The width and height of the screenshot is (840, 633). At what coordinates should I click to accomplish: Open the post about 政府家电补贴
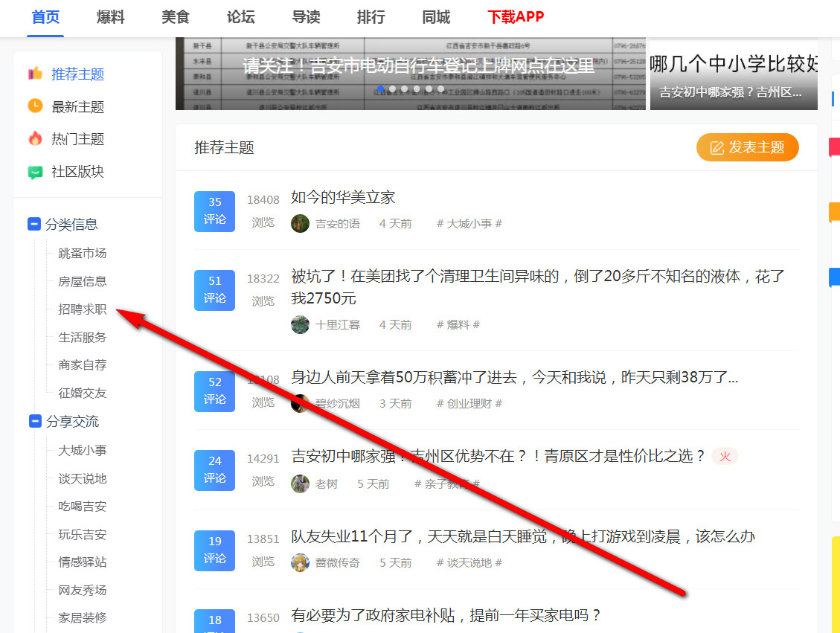(x=447, y=615)
